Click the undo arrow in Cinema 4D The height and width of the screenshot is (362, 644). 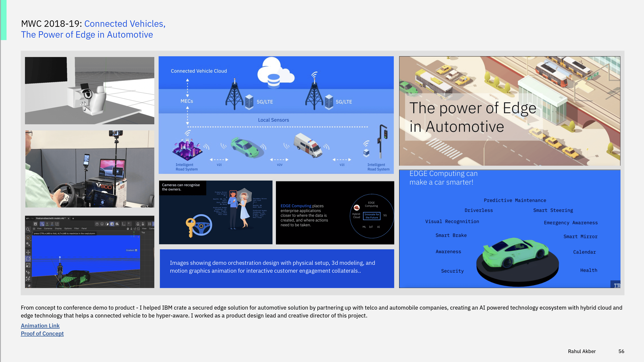[28, 218]
